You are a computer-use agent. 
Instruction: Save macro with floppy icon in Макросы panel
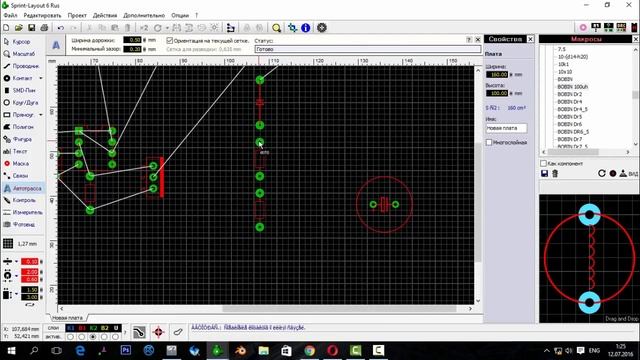click(x=544, y=173)
